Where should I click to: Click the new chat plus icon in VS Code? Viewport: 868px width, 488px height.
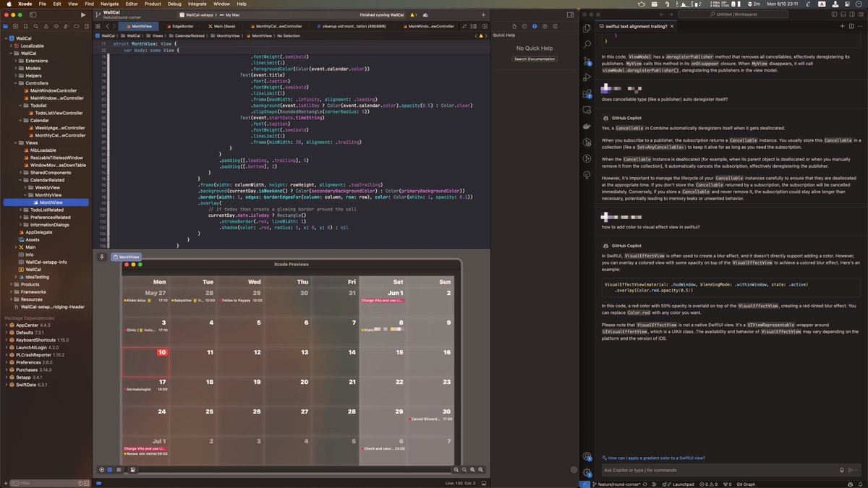[x=843, y=26]
